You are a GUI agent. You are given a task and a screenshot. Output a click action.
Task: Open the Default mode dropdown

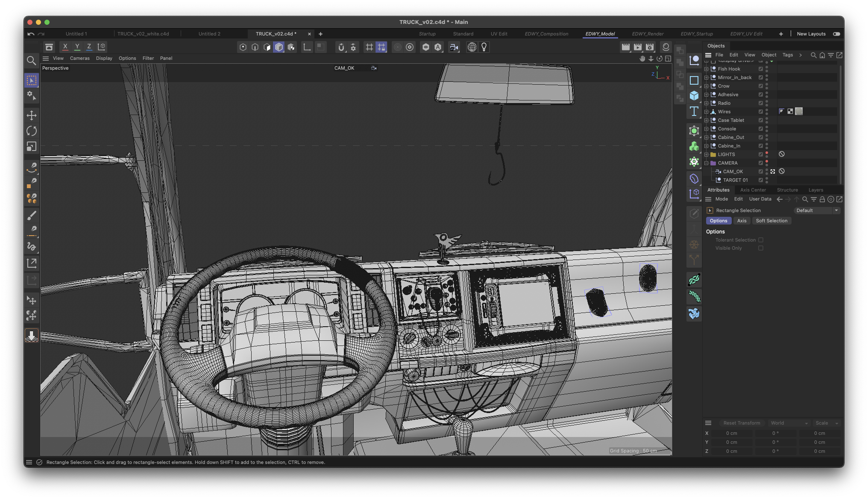tap(817, 210)
